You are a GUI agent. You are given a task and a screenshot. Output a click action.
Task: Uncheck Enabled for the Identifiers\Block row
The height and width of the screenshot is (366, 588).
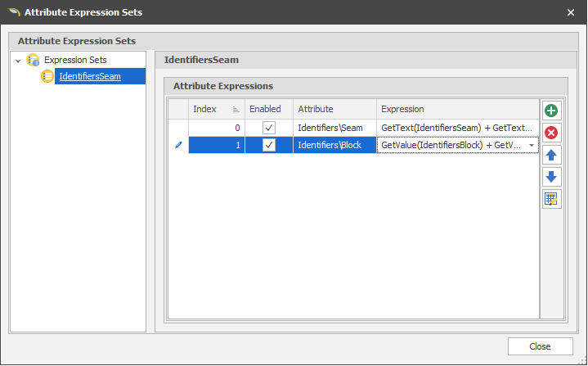pyautogui.click(x=268, y=145)
